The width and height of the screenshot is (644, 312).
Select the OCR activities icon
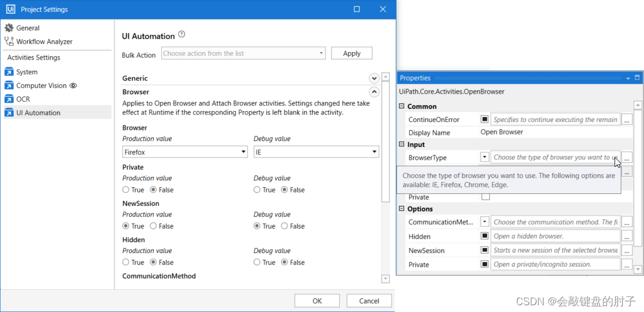click(8, 99)
